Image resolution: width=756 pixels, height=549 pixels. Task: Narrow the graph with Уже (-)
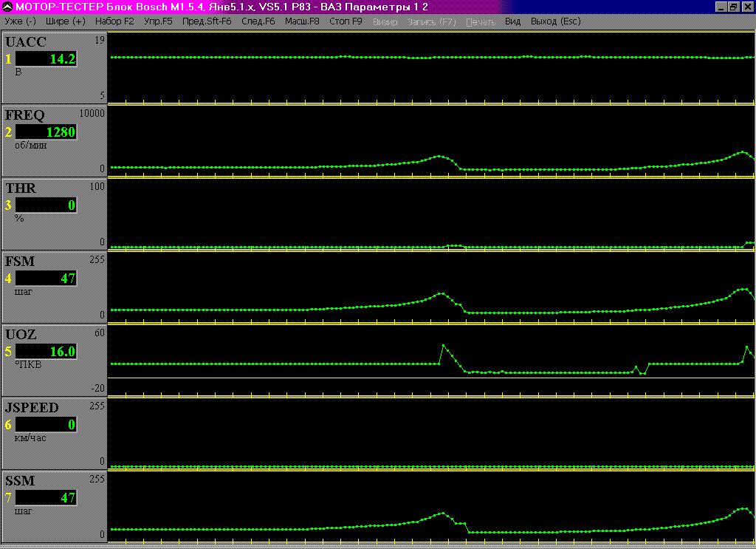coord(20,21)
